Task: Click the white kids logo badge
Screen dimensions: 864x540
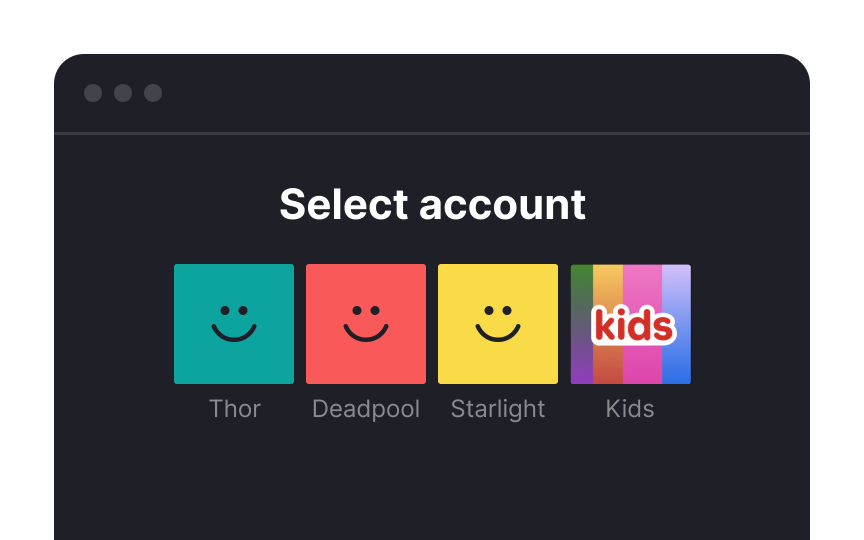Action: click(x=634, y=325)
